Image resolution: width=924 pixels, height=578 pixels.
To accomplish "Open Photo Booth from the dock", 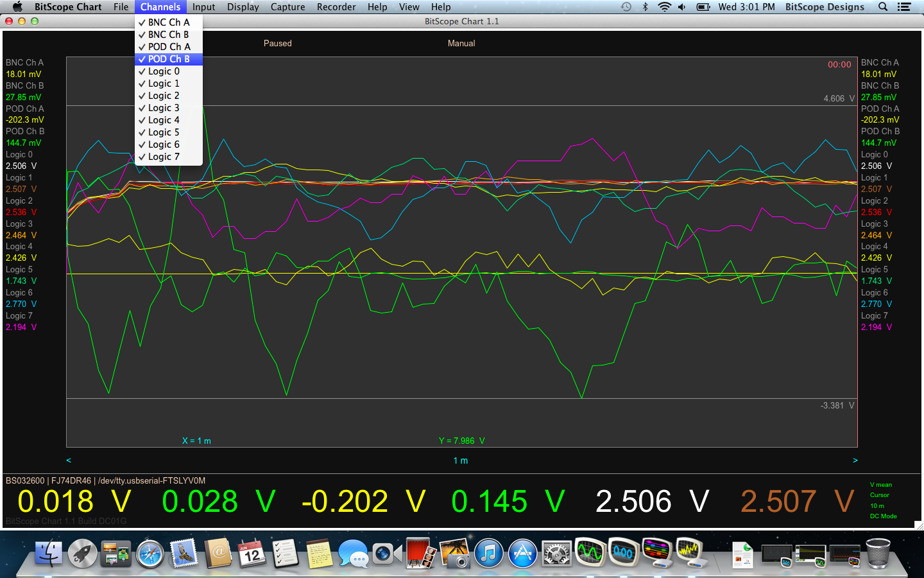I will pos(420,554).
